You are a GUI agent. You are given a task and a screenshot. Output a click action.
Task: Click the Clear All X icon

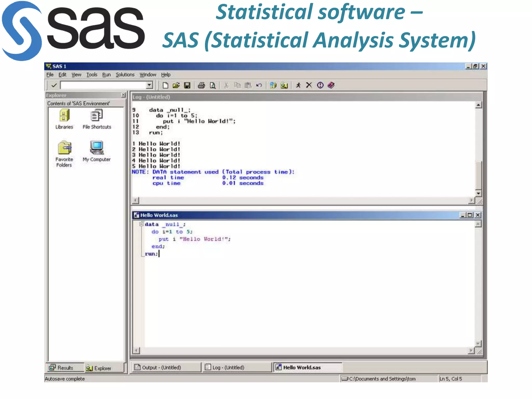tap(309, 85)
